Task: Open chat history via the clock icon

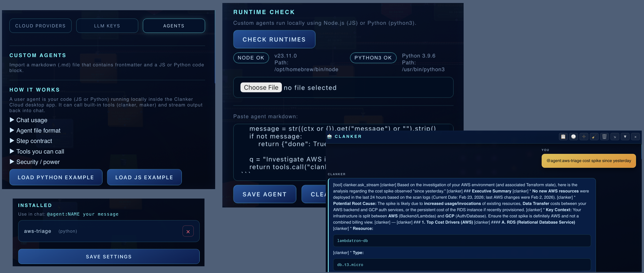Action: [x=573, y=137]
